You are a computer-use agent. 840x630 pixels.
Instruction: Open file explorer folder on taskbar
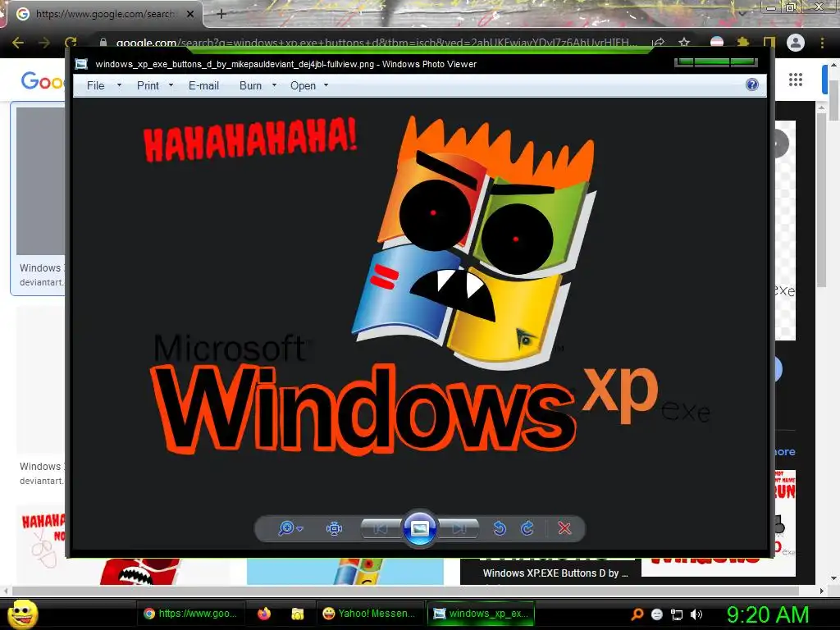pyautogui.click(x=297, y=614)
